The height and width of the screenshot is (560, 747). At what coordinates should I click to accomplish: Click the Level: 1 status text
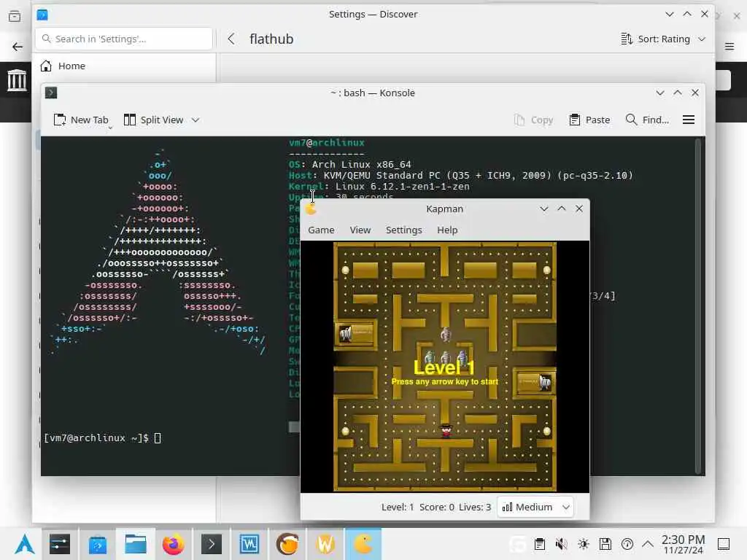398,507
